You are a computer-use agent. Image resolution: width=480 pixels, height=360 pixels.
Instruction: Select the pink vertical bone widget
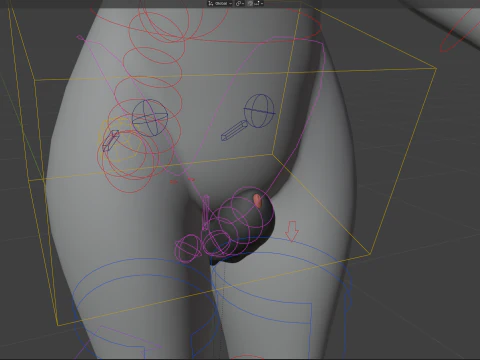[x=205, y=212]
